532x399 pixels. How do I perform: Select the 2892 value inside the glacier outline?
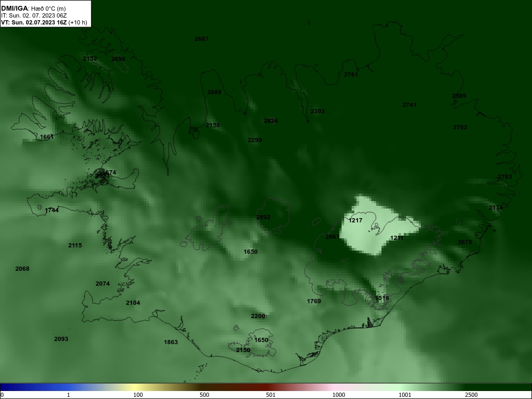click(x=263, y=217)
